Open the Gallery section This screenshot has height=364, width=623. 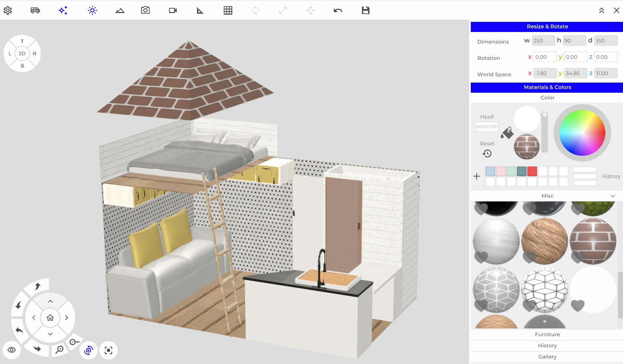[547, 356]
